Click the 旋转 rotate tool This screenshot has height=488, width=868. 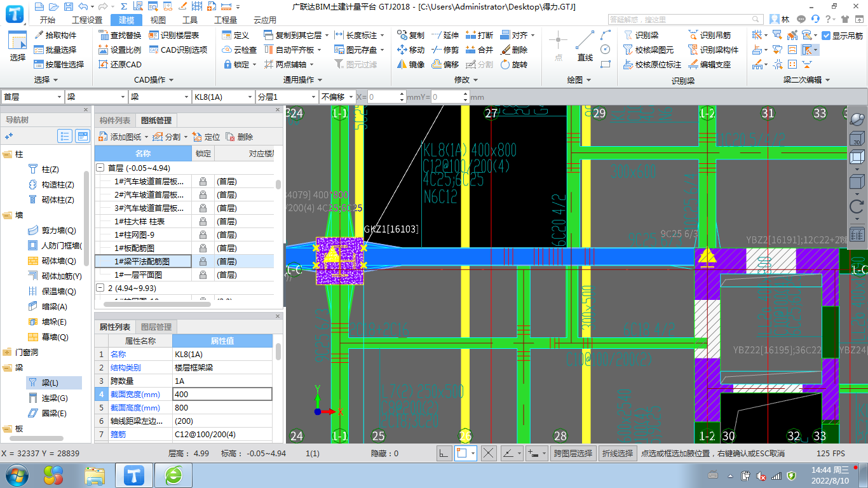pos(513,64)
